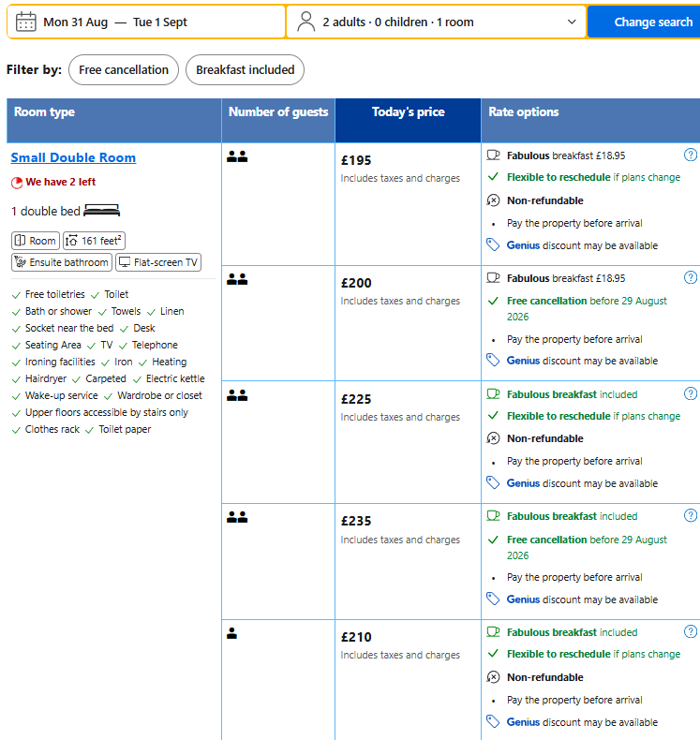Viewport: 700px width, 740px height.
Task: Click 'Flexible to reschedule' in the £195 row
Action: click(x=559, y=177)
